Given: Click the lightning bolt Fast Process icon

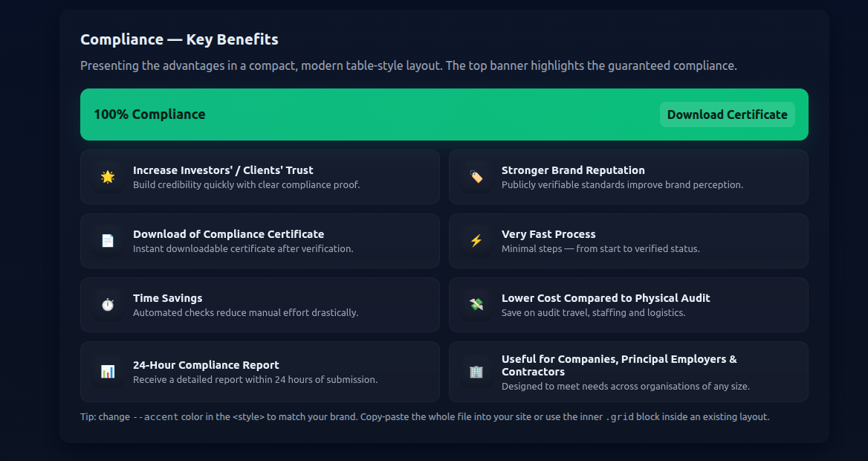Looking at the screenshot, I should pyautogui.click(x=476, y=241).
